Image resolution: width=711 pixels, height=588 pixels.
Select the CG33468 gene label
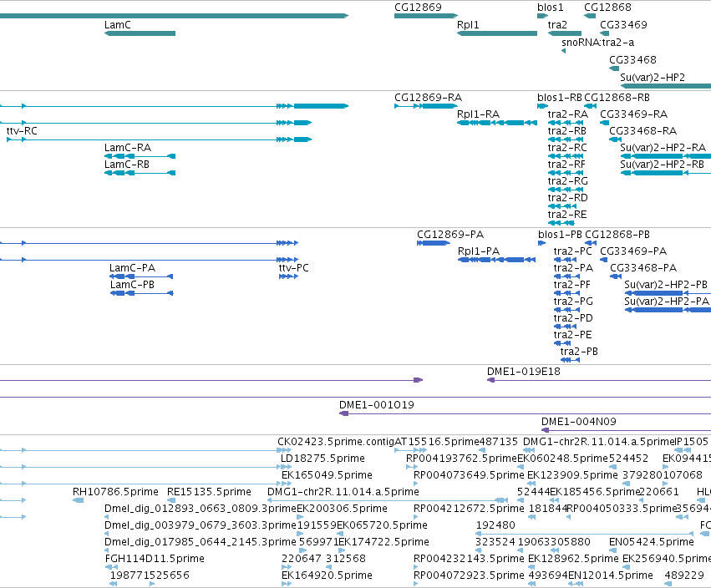[x=632, y=60]
